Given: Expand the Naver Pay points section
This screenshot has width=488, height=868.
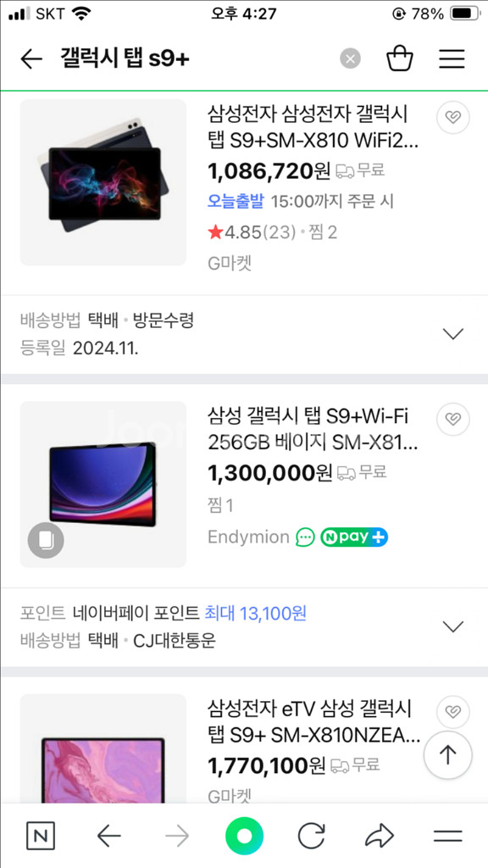Looking at the screenshot, I should (x=454, y=626).
